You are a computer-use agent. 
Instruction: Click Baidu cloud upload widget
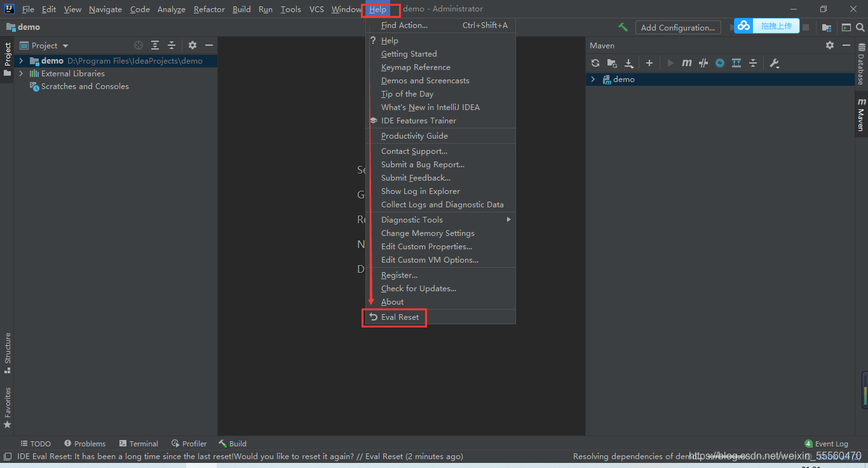(767, 25)
